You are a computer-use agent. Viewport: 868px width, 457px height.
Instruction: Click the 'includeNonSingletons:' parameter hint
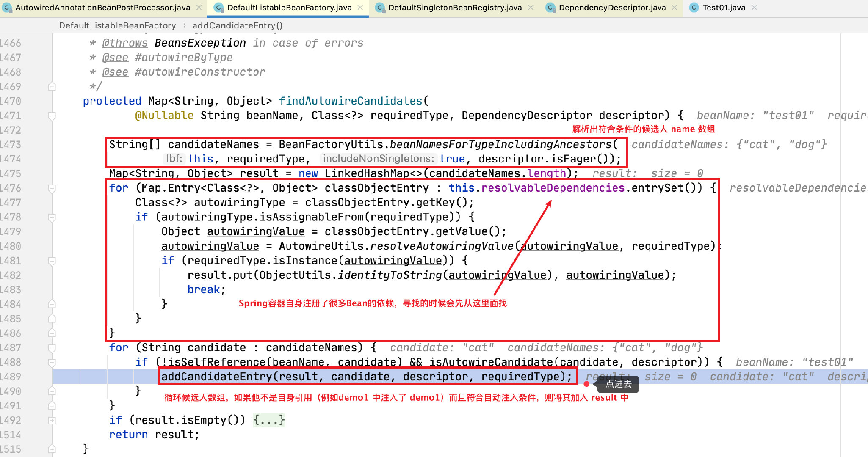point(379,159)
